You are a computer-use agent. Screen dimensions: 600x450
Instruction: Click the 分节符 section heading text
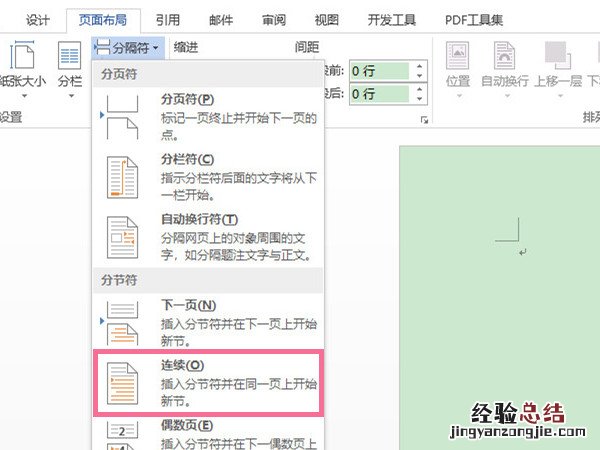click(119, 280)
